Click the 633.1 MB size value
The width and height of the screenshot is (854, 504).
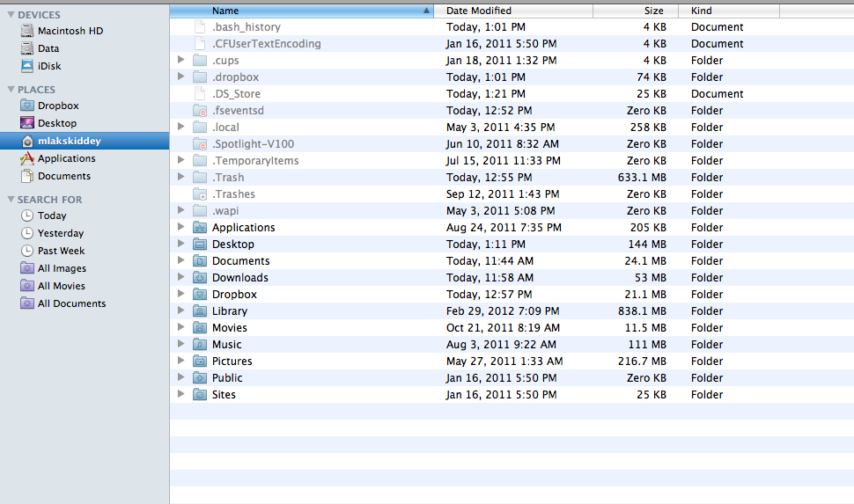click(x=642, y=178)
